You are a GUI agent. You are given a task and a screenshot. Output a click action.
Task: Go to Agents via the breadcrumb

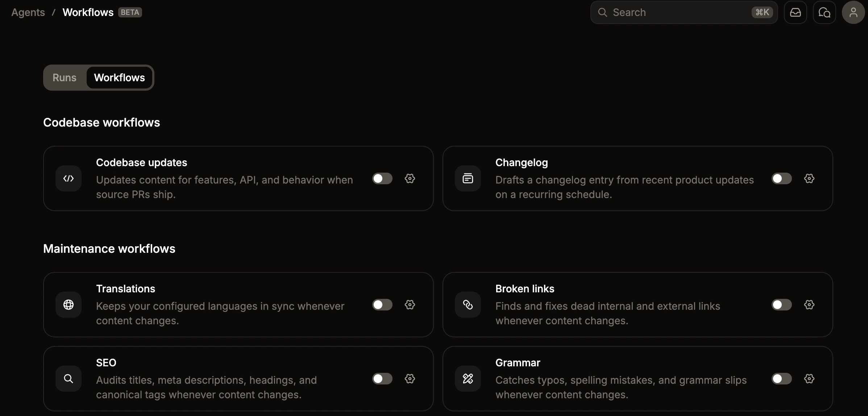(x=28, y=12)
